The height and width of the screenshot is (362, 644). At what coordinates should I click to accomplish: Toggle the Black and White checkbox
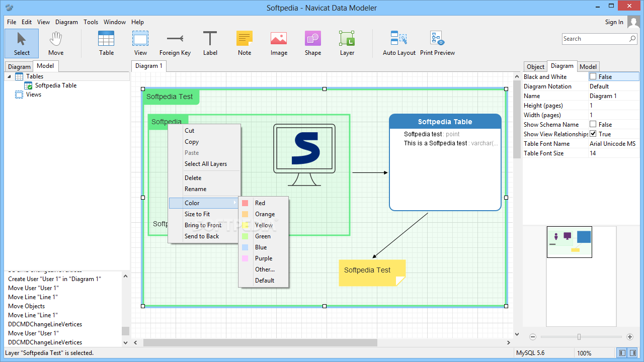coord(593,76)
